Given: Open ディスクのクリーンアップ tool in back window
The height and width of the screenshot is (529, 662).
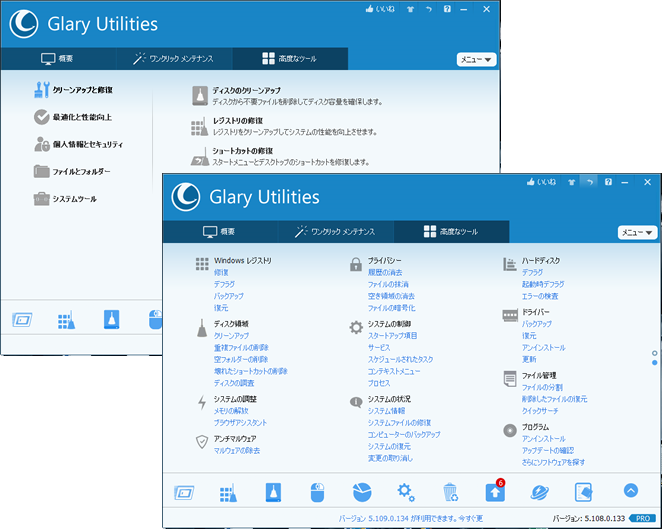Looking at the screenshot, I should pos(287,96).
